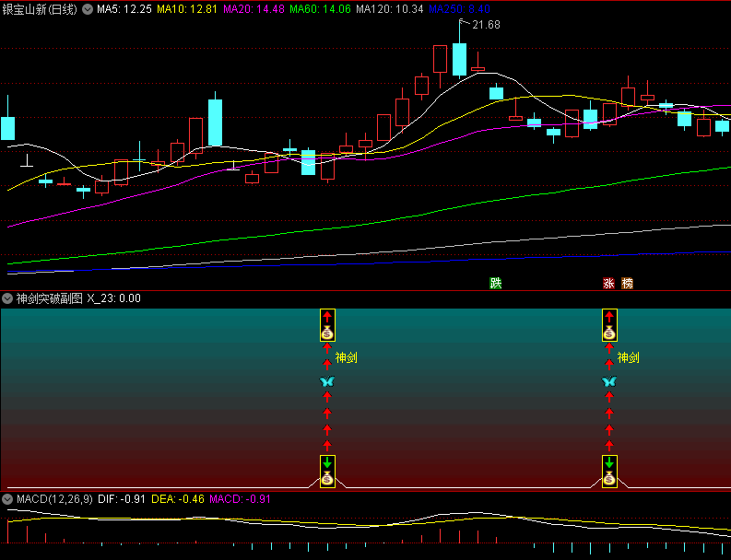
Task: Expand the 神剑突破副图 indicator dropdown arrow
Action: click(x=7, y=298)
